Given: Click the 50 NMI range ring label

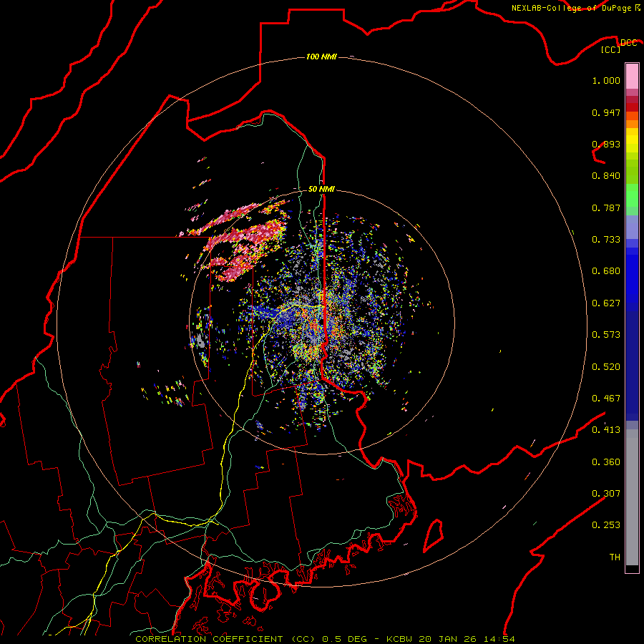Looking at the screenshot, I should coord(321,189).
